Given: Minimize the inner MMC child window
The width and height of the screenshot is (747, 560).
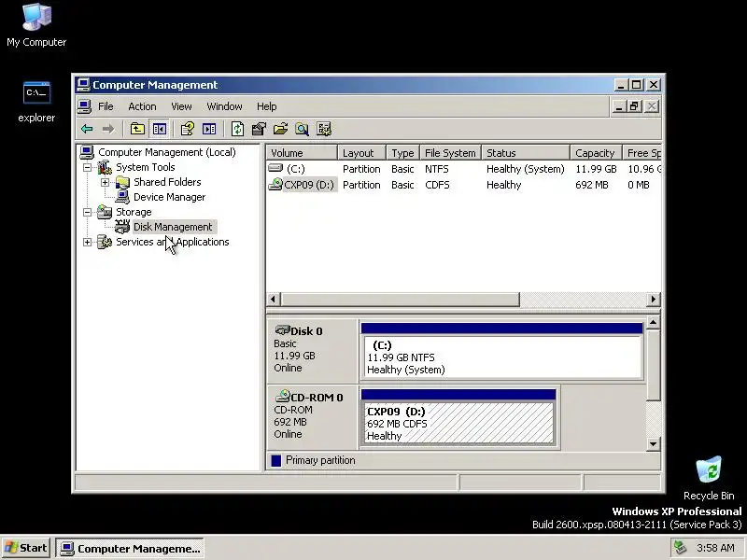Looking at the screenshot, I should [x=618, y=106].
